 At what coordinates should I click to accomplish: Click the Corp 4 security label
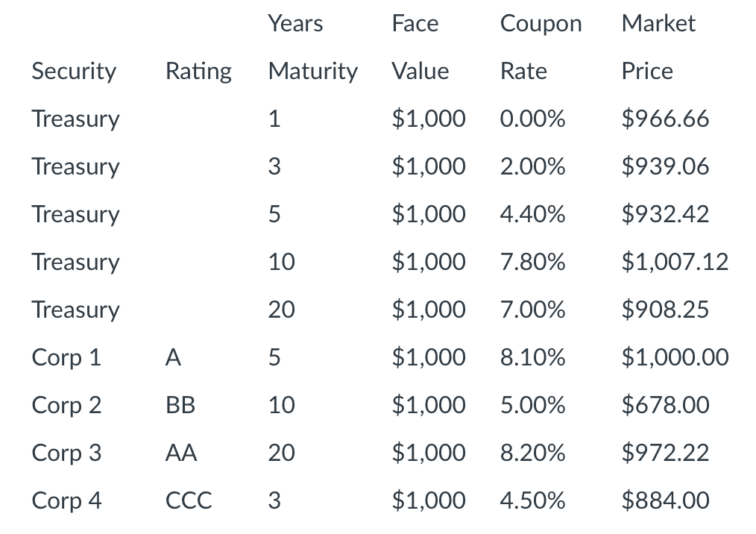pos(66,500)
